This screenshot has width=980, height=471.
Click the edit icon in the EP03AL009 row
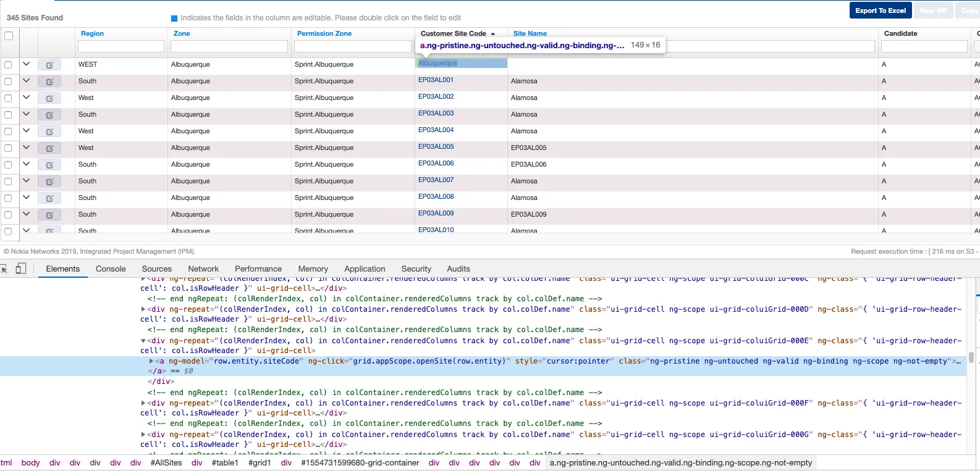(x=49, y=215)
